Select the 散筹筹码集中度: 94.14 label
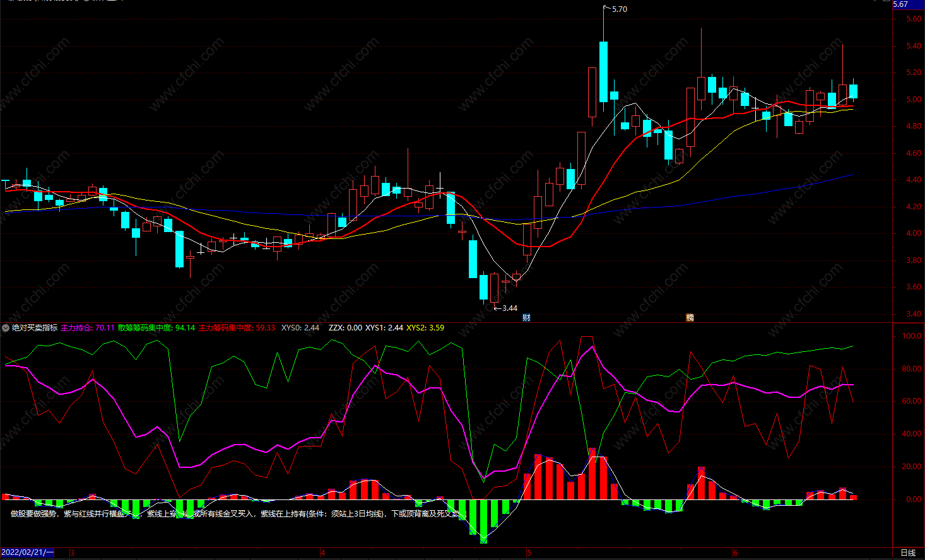The height and width of the screenshot is (560, 925). tap(156, 328)
